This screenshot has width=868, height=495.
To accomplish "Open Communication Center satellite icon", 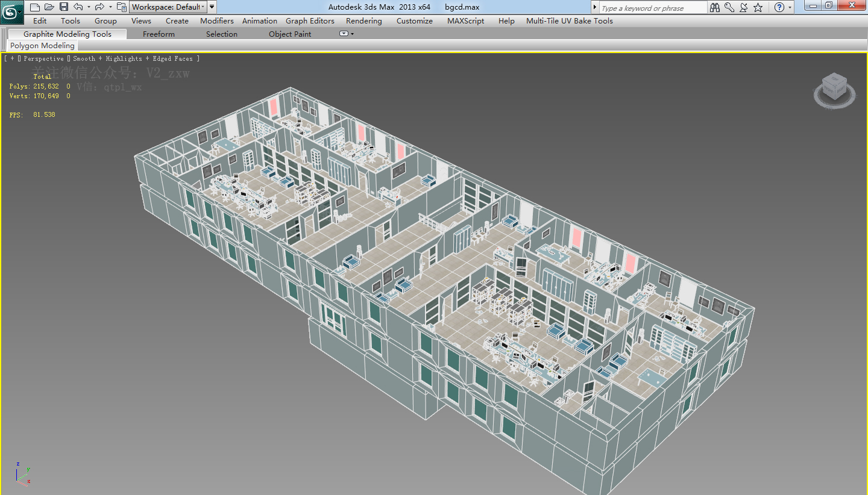I will coord(744,7).
